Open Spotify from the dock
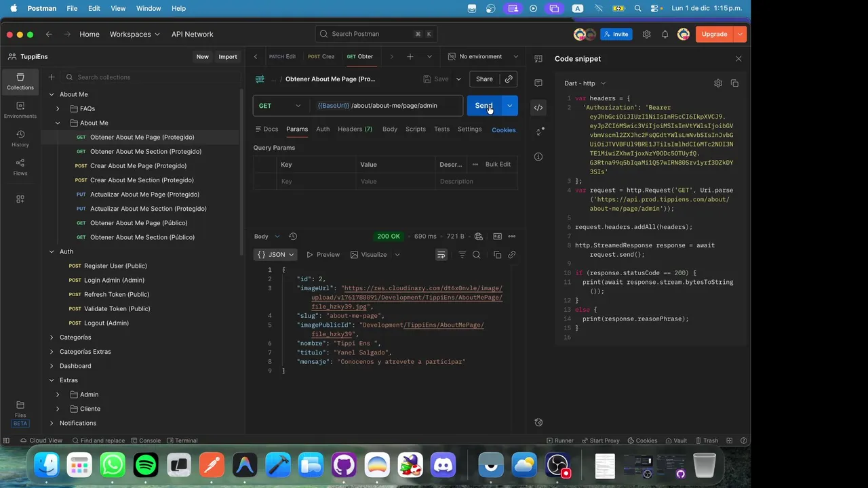This screenshot has width=868, height=488. (146, 465)
